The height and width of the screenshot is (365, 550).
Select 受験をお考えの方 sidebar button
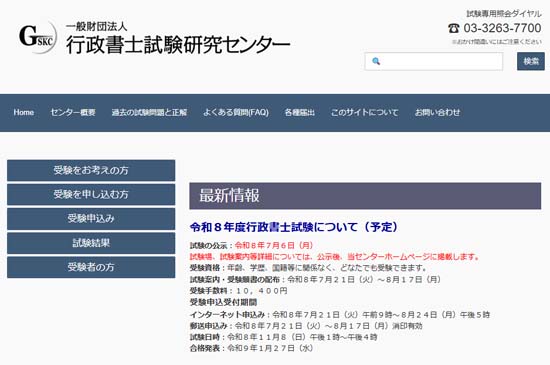(x=91, y=170)
